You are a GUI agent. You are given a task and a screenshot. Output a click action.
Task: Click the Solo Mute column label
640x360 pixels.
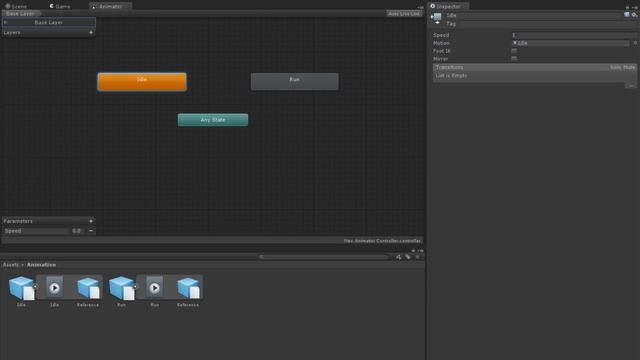pyautogui.click(x=622, y=67)
